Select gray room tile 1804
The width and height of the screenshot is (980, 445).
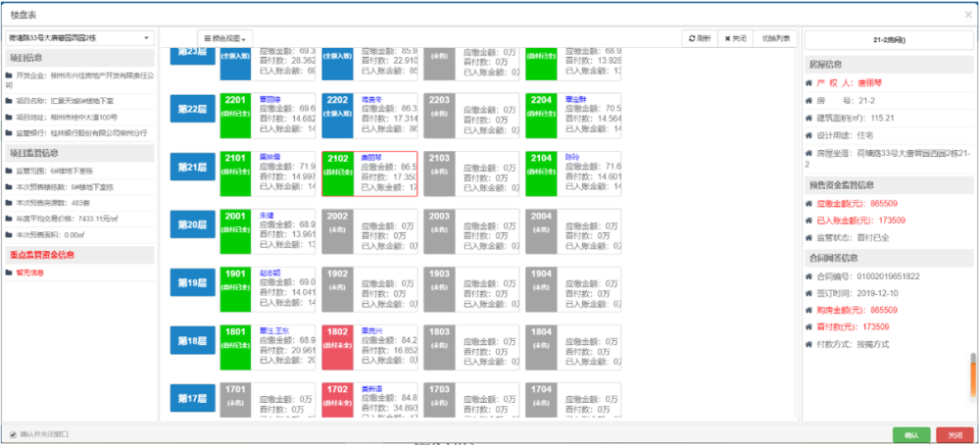pyautogui.click(x=541, y=347)
